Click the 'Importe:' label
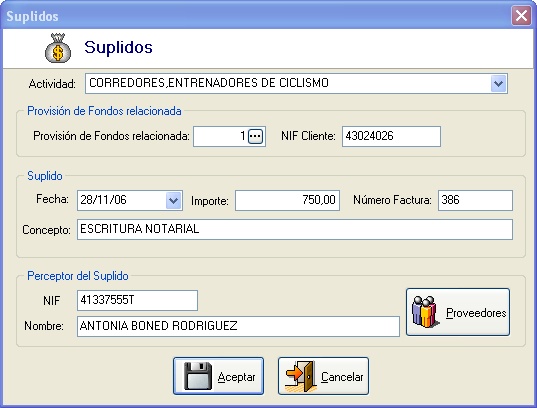The image size is (537, 408). 210,201
